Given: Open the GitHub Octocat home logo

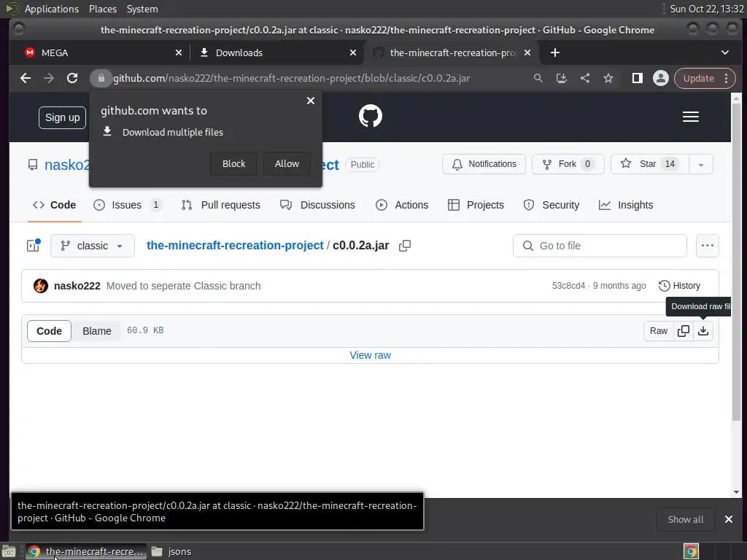Looking at the screenshot, I should pyautogui.click(x=370, y=116).
